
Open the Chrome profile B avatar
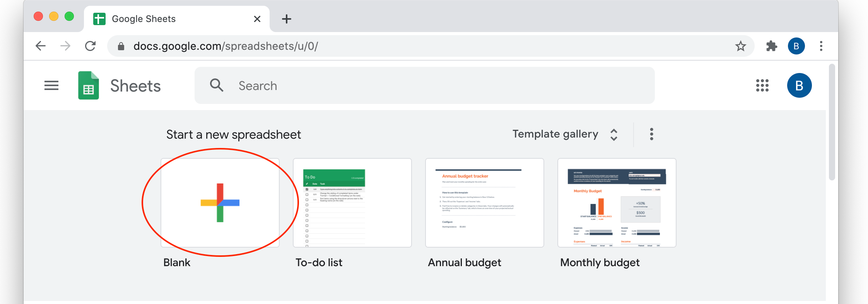(x=796, y=46)
